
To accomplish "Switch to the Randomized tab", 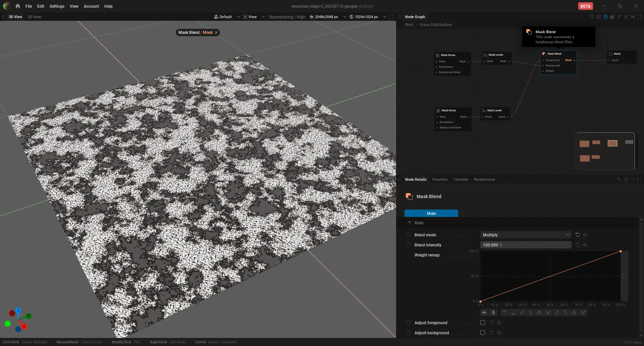I will pyautogui.click(x=484, y=179).
